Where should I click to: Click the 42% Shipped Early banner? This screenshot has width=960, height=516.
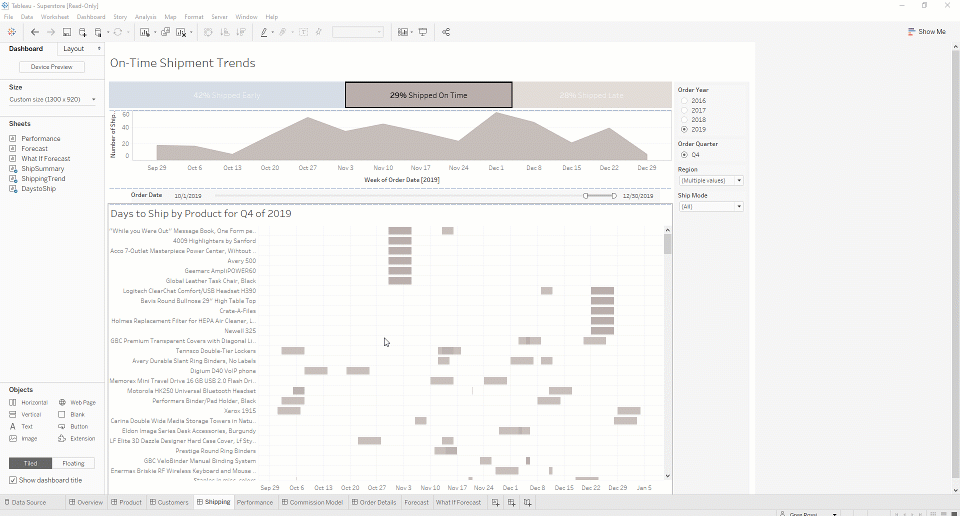[227, 95]
